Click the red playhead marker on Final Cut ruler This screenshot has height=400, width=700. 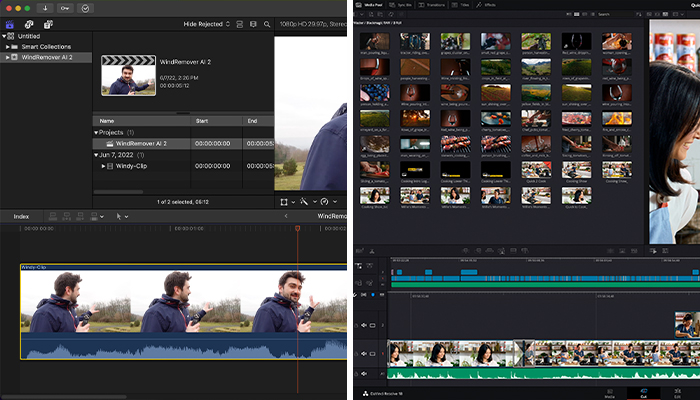pos(297,228)
